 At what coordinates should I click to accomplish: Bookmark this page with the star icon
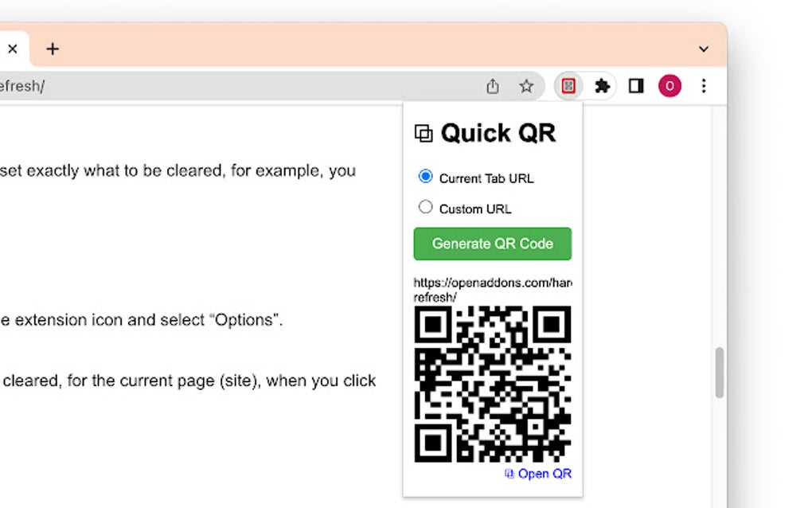(x=526, y=86)
